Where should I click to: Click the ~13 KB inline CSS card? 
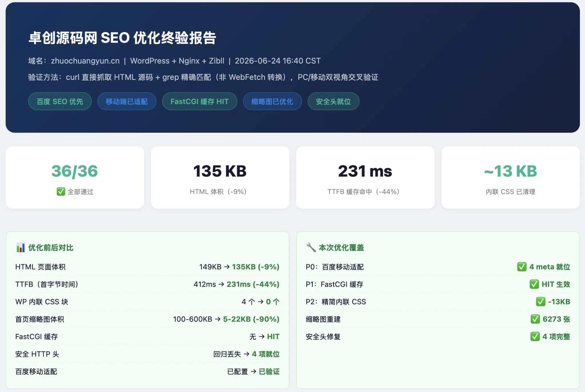click(510, 177)
